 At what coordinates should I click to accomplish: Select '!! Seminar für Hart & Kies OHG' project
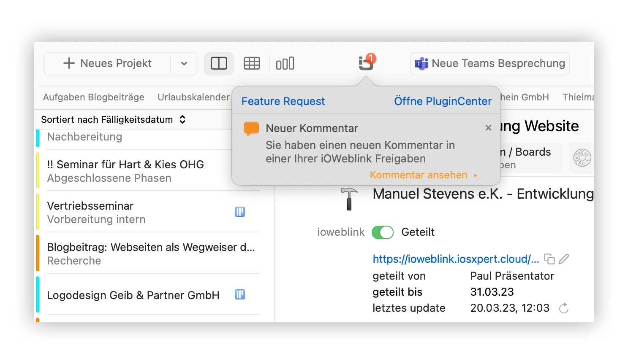coord(148,171)
